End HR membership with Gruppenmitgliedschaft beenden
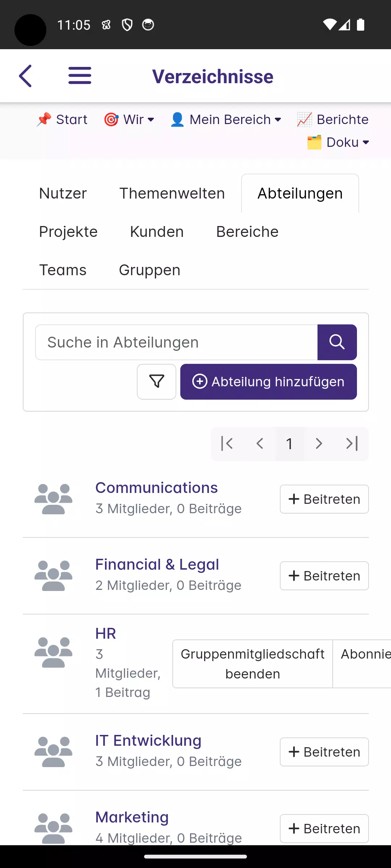 [x=252, y=664]
